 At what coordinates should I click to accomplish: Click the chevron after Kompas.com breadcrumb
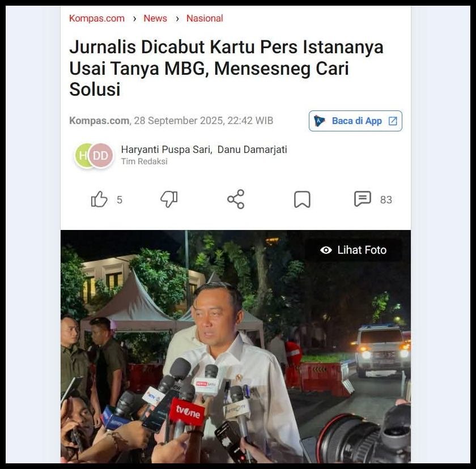pos(134,19)
